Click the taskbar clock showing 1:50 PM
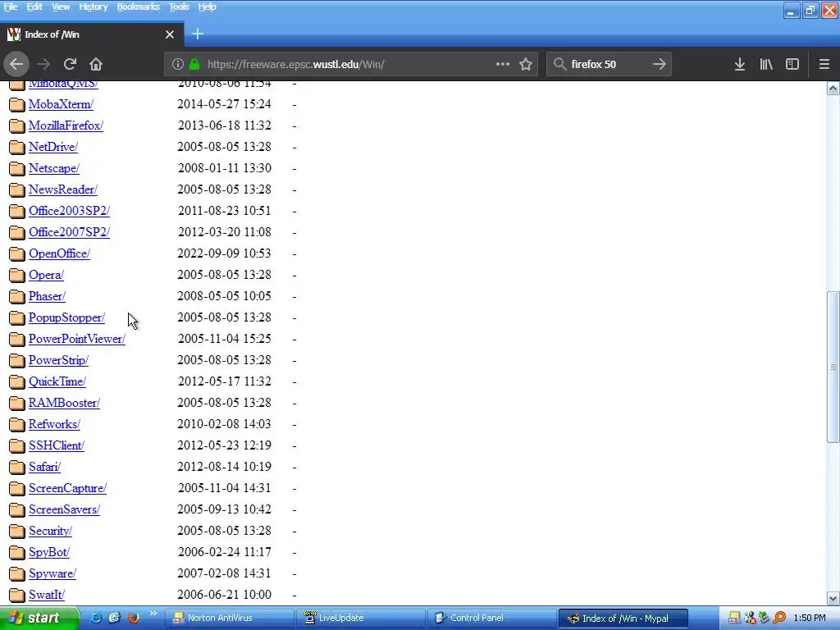The image size is (840, 630). coord(810,618)
